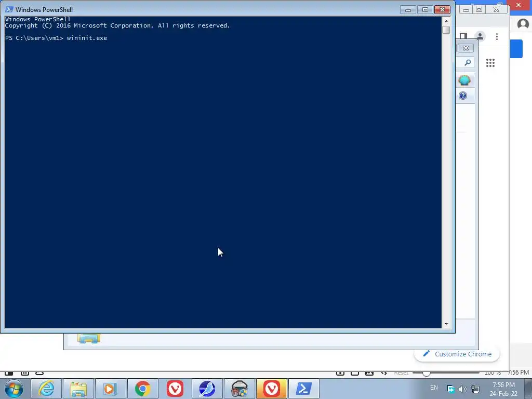The width and height of the screenshot is (532, 399).
Task: Open Chrome's three-dot menu
Action: pos(497,37)
